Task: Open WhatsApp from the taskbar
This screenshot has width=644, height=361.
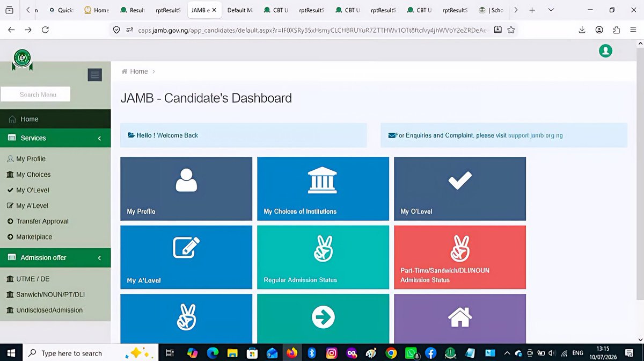Action: click(x=411, y=353)
